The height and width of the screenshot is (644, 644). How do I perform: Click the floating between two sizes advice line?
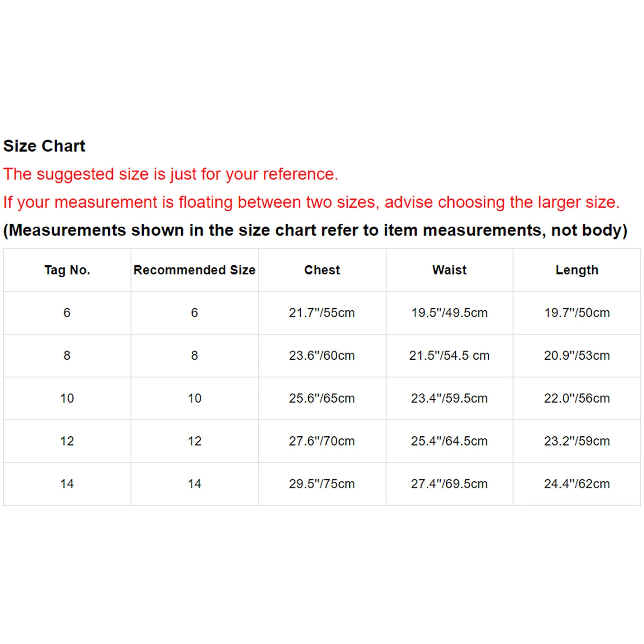311,202
